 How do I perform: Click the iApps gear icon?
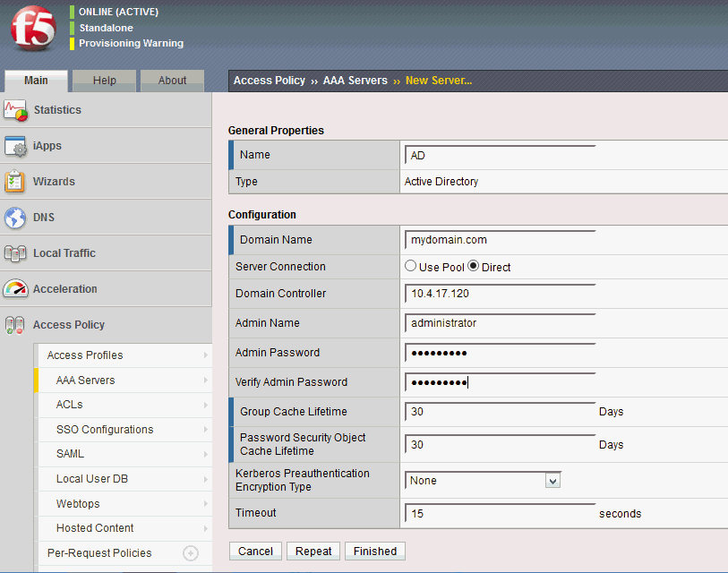(16, 146)
